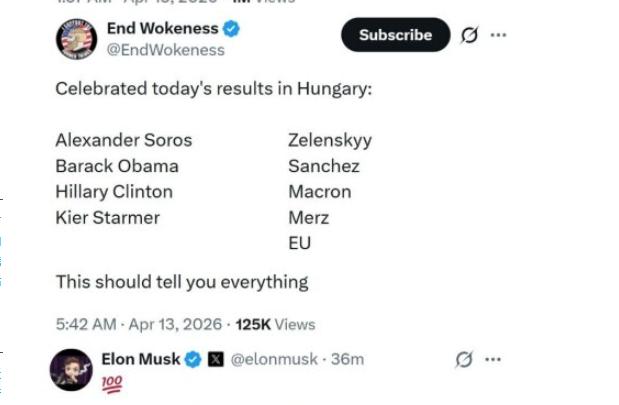Click the 36m timestamp on Elon's reply
Screen dimensions: 619x405
347,359
